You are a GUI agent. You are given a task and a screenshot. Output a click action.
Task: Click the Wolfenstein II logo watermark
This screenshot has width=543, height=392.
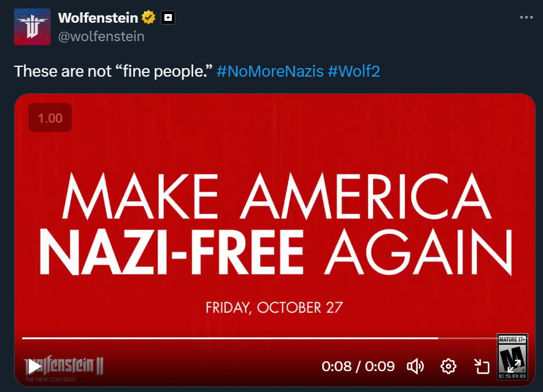coord(74,367)
